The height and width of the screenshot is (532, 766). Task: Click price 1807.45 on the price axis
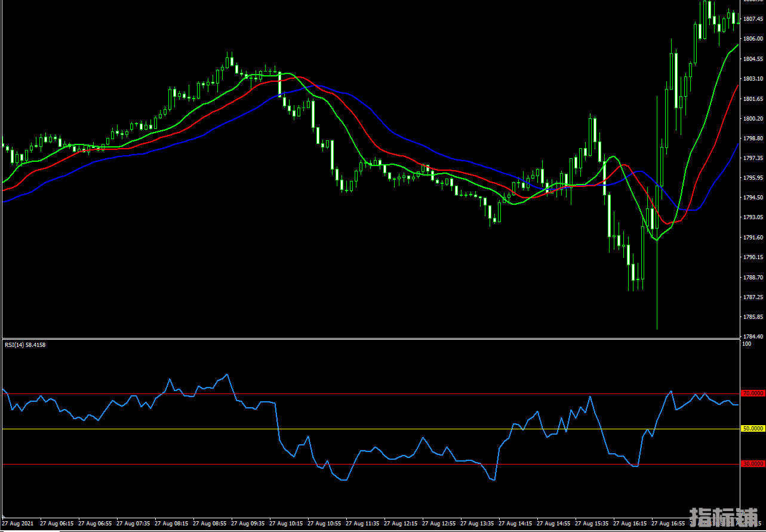[x=753, y=19]
